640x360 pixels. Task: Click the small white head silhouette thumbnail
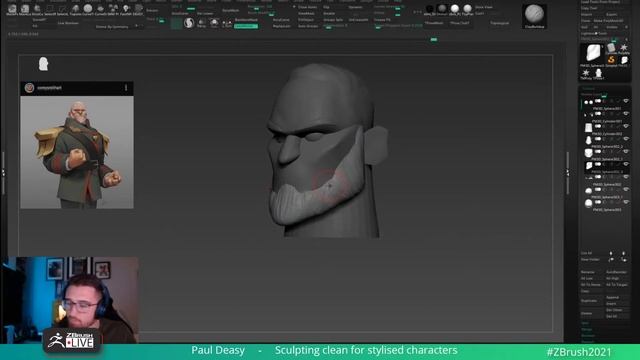point(43,64)
